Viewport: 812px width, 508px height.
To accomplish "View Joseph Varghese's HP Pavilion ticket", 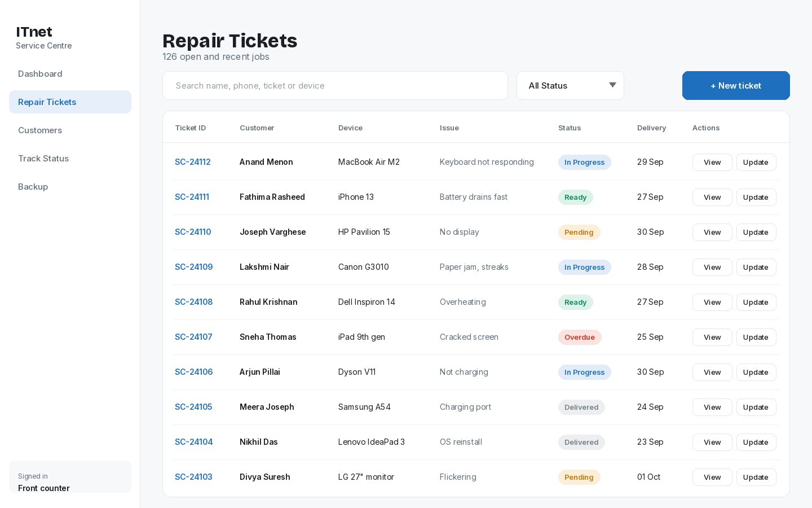I will point(712,232).
